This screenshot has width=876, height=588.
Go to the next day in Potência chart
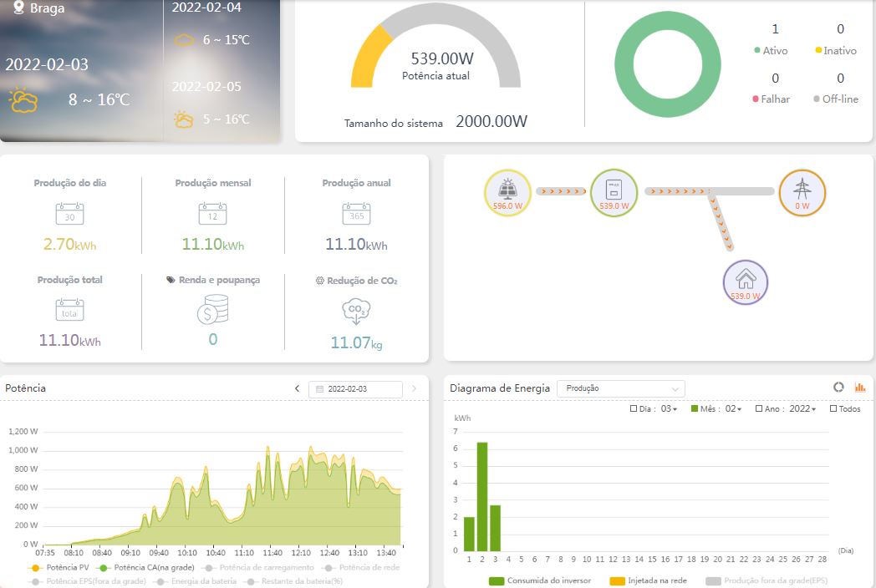tap(414, 388)
